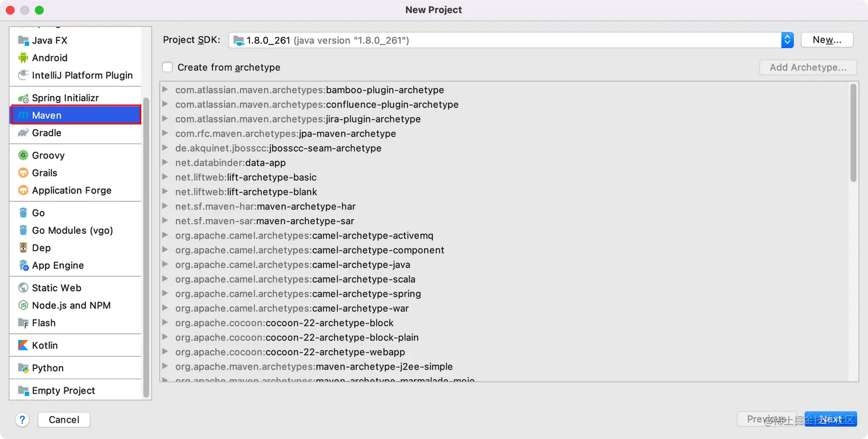This screenshot has width=868, height=439.
Task: Select Static Web project type
Action: [76, 288]
